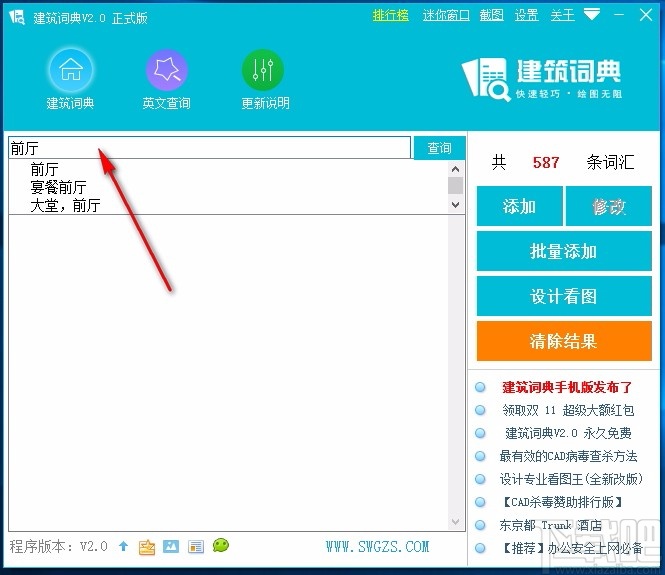Click the blue upload arrow icon
Screen dimensions: 665x575
pyautogui.click(x=123, y=546)
